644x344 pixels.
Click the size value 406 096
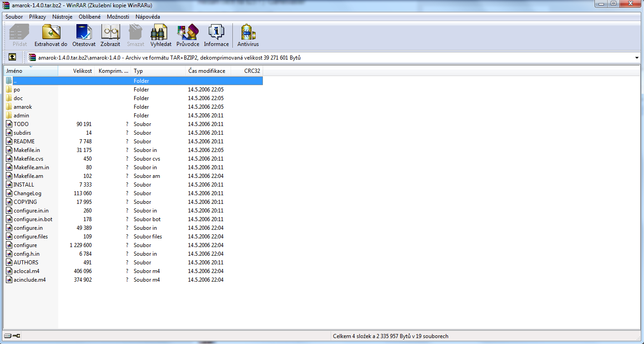tap(83, 271)
